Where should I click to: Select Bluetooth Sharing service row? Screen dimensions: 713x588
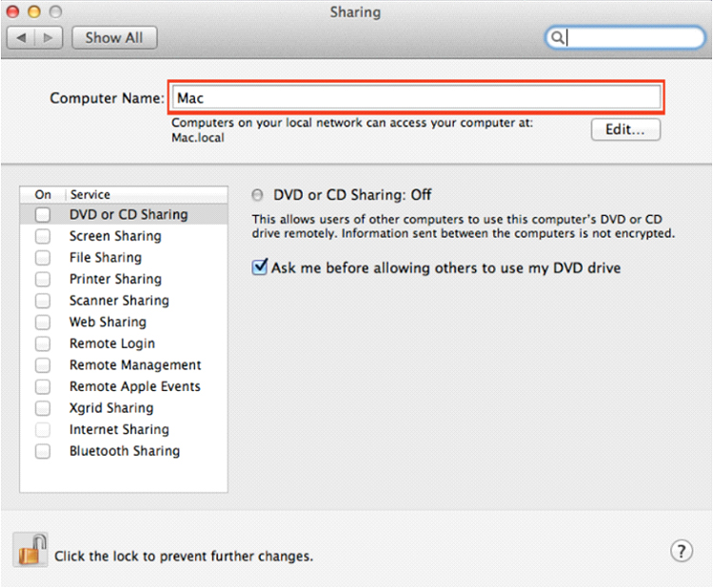pos(124,451)
